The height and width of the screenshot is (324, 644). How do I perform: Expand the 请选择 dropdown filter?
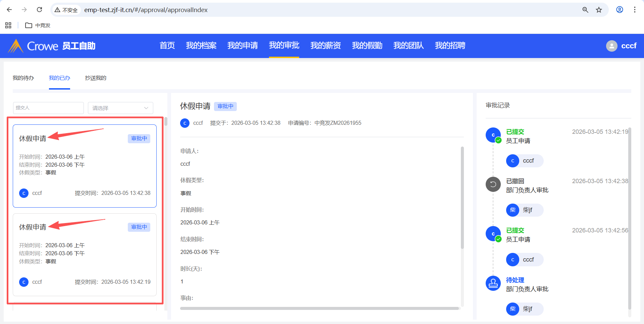[120, 108]
